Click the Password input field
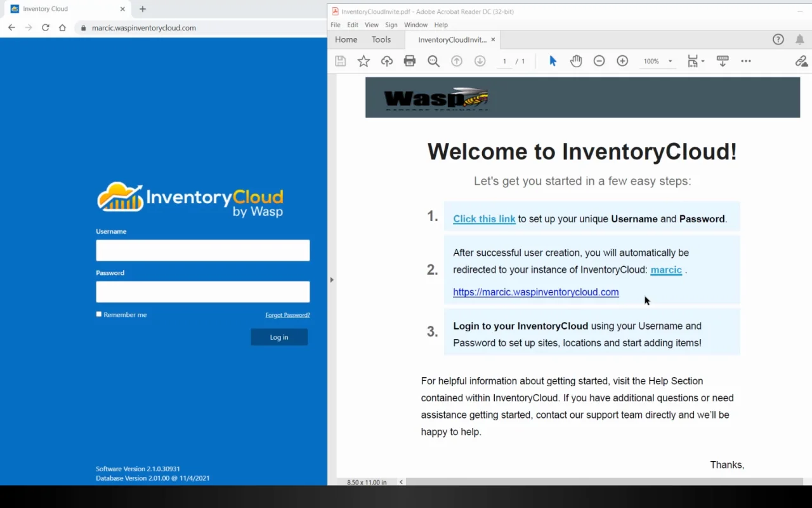Screen dimensions: 812x508 point(203,291)
